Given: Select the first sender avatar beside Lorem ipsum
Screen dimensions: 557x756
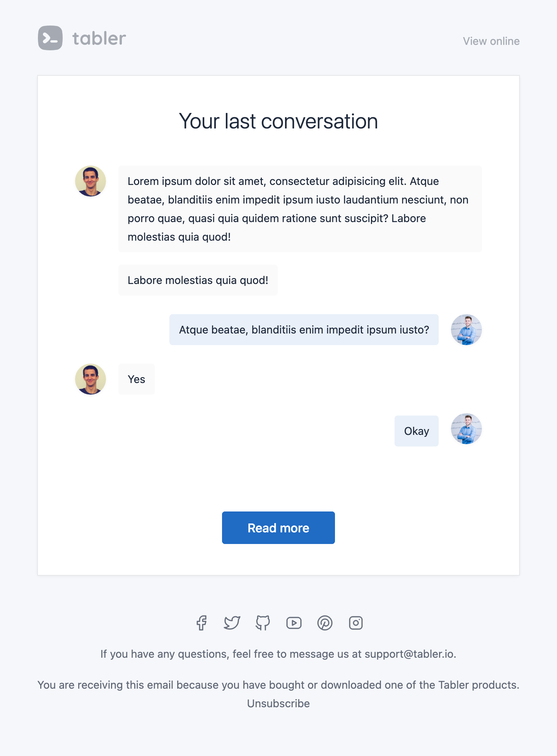Looking at the screenshot, I should point(91,181).
